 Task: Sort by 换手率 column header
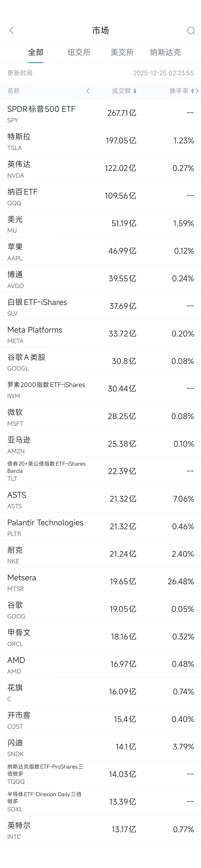coord(179,91)
